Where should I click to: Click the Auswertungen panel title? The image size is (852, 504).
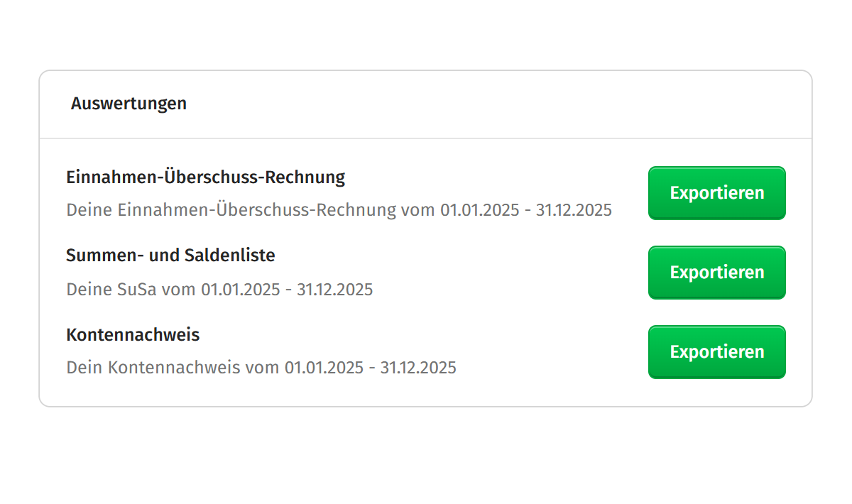129,104
